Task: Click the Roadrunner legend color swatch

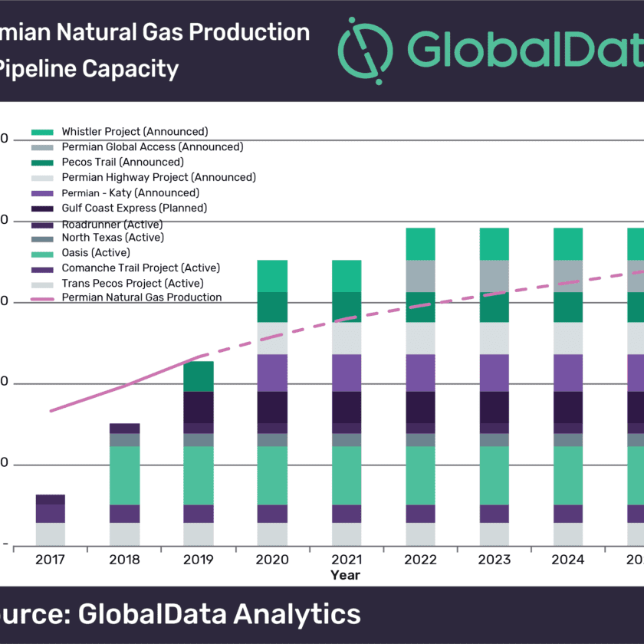Action: click(42, 225)
